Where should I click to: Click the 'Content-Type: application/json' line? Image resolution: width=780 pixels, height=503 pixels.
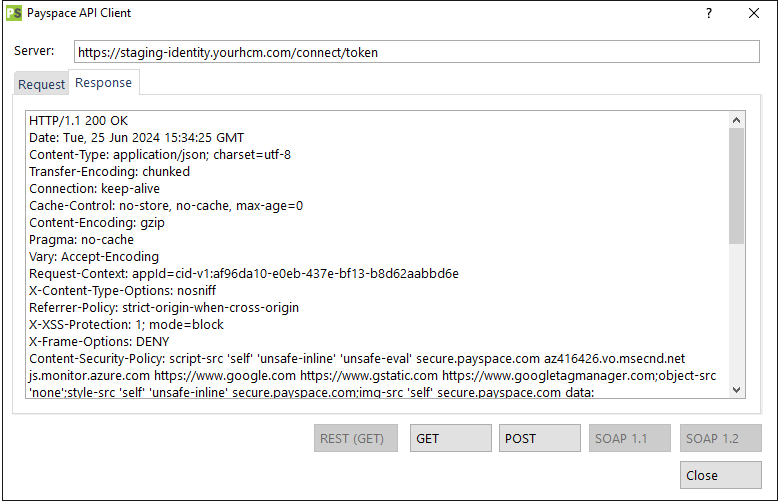tap(160, 155)
